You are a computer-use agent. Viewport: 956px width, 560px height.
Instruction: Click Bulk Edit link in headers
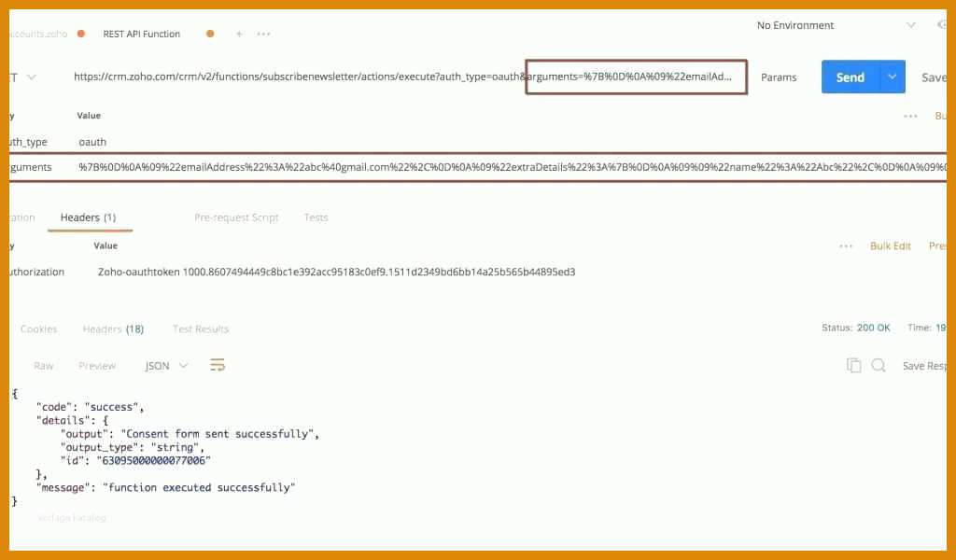coord(890,246)
